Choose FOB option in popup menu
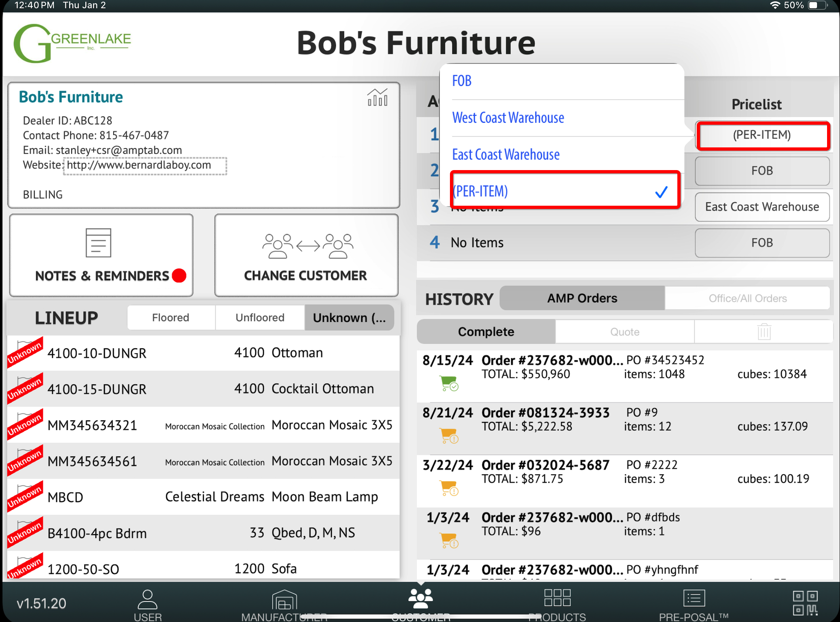 tap(462, 81)
